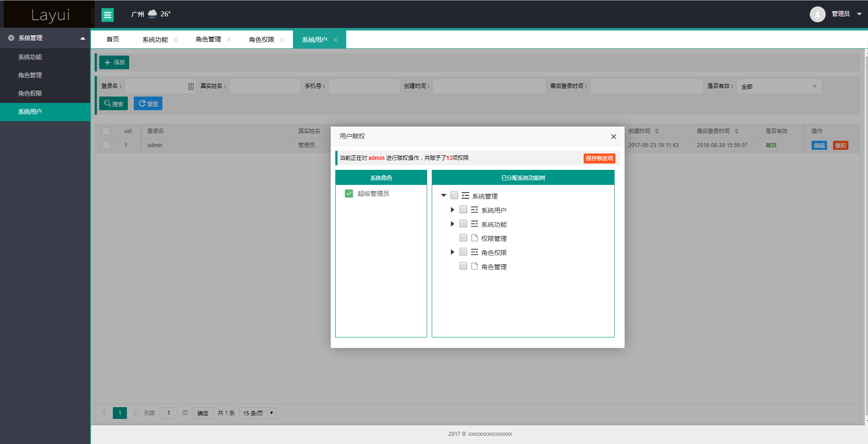
Task: Switch to the 首页 tab
Action: [113, 39]
